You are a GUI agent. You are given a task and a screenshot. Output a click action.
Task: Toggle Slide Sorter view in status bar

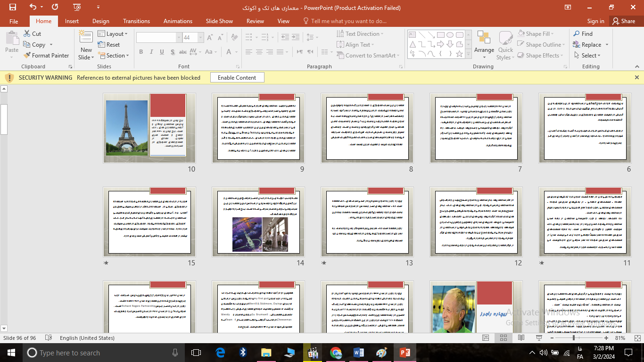[x=503, y=338]
